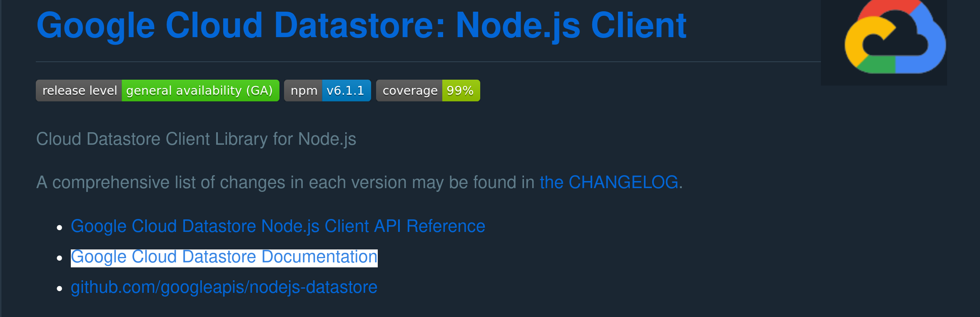Click the coverage badge label

click(409, 91)
